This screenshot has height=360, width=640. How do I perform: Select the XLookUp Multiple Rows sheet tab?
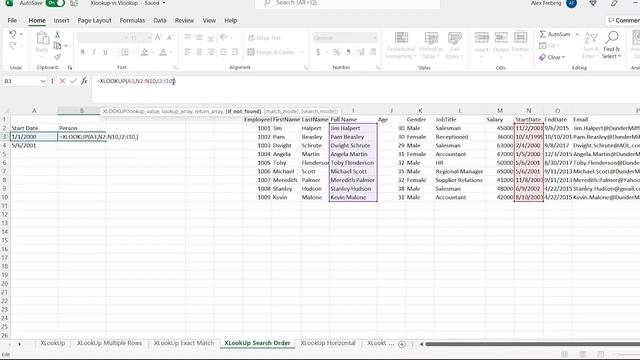click(109, 343)
